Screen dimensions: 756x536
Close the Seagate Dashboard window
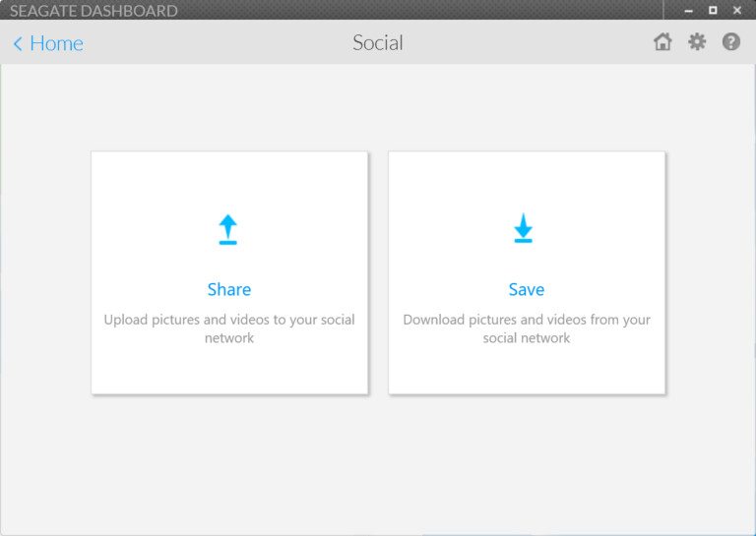pyautogui.click(x=737, y=10)
